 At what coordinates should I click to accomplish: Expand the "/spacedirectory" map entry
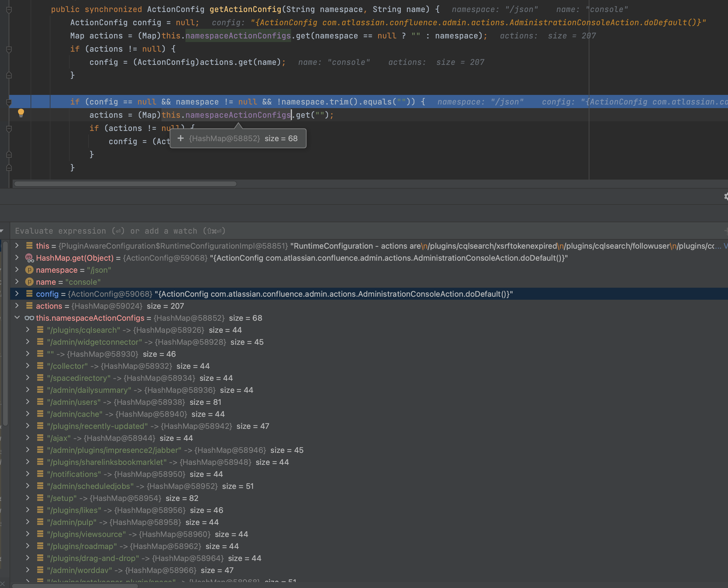pyautogui.click(x=28, y=378)
